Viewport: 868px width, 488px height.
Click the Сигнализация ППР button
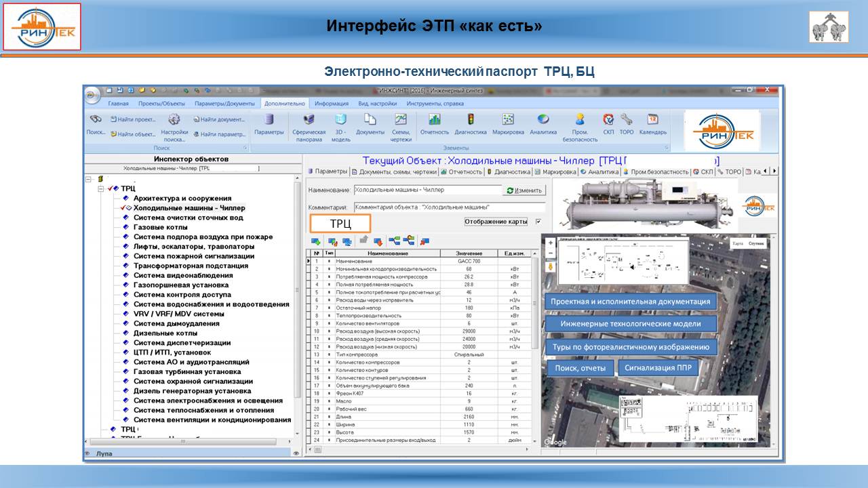click(657, 367)
